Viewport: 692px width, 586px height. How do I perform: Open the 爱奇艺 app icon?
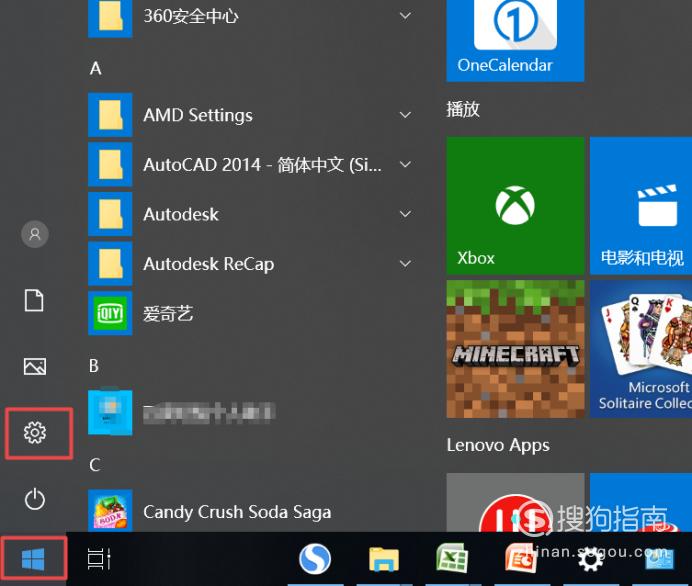[x=110, y=313]
